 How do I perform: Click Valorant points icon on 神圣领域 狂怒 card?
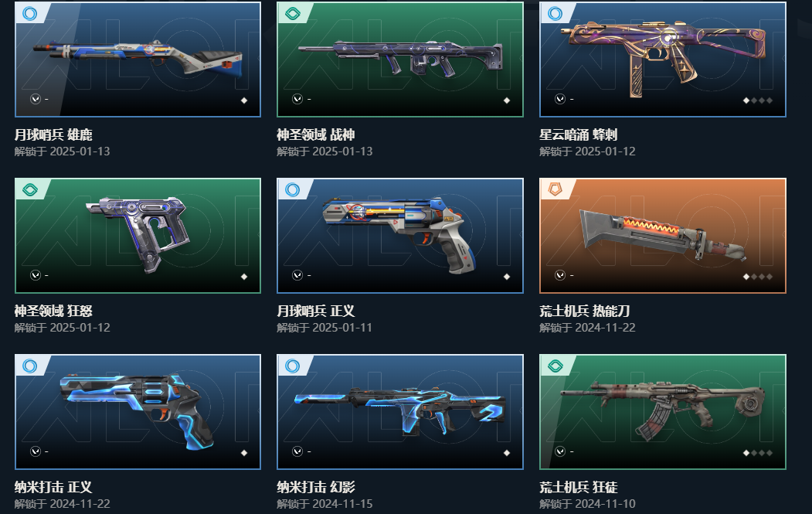36,275
